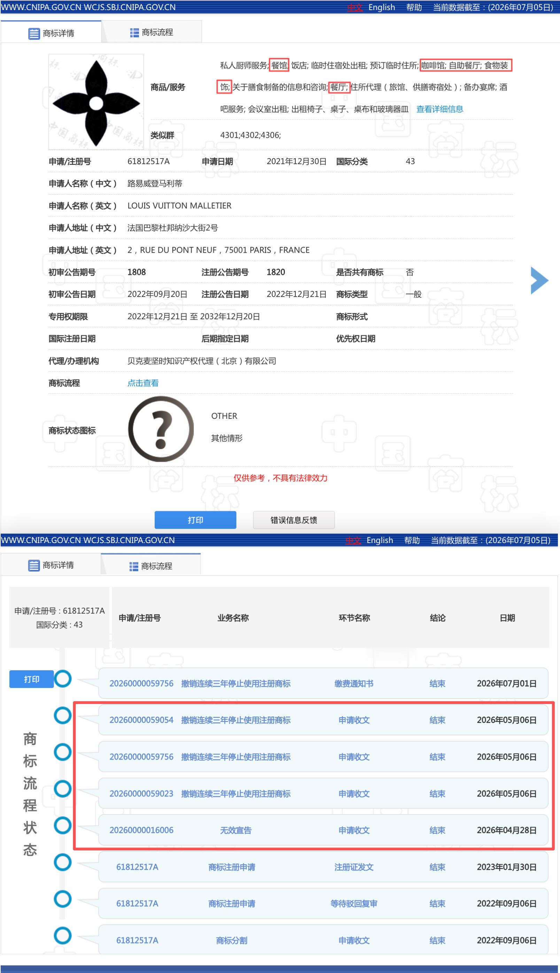Click 点击查看 next to 商标流程
560x973 pixels.
coord(143,383)
